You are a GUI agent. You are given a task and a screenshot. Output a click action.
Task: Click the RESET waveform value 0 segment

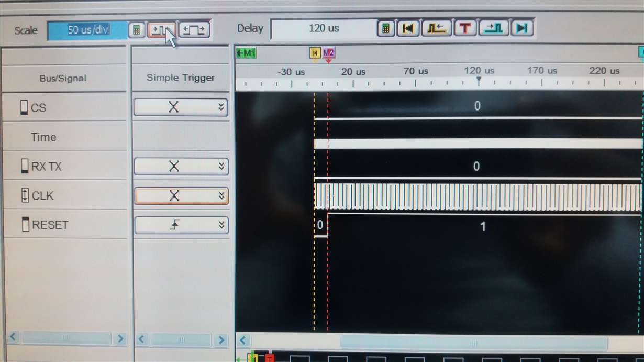(x=320, y=225)
